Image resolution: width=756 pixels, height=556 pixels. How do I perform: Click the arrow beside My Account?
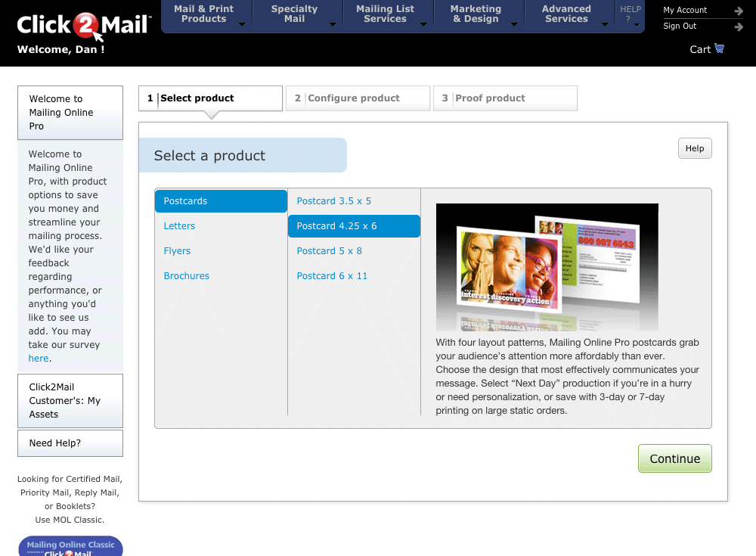click(738, 10)
